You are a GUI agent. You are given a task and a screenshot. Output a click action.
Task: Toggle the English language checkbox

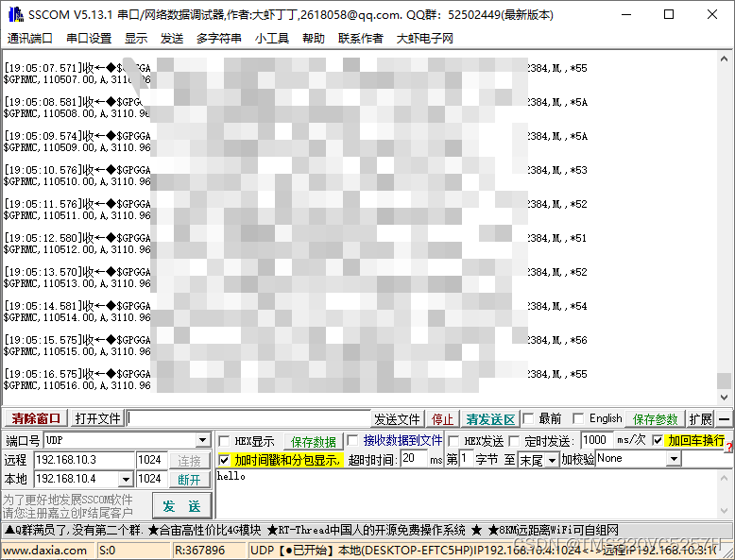pos(578,418)
